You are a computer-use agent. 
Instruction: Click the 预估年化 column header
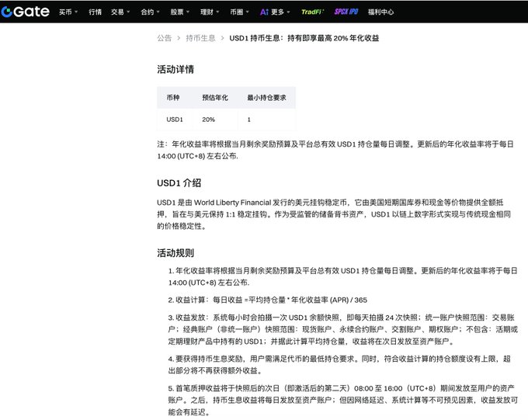tap(215, 98)
